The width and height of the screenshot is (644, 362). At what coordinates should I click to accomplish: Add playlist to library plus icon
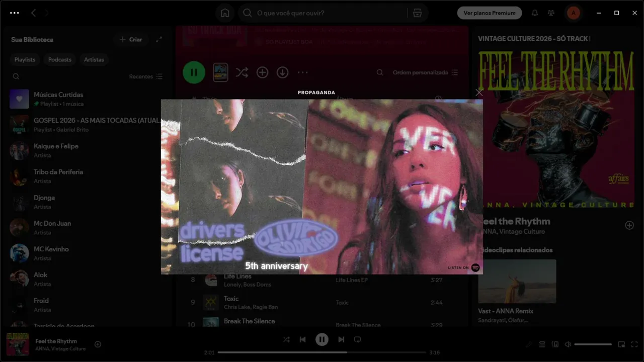click(262, 72)
